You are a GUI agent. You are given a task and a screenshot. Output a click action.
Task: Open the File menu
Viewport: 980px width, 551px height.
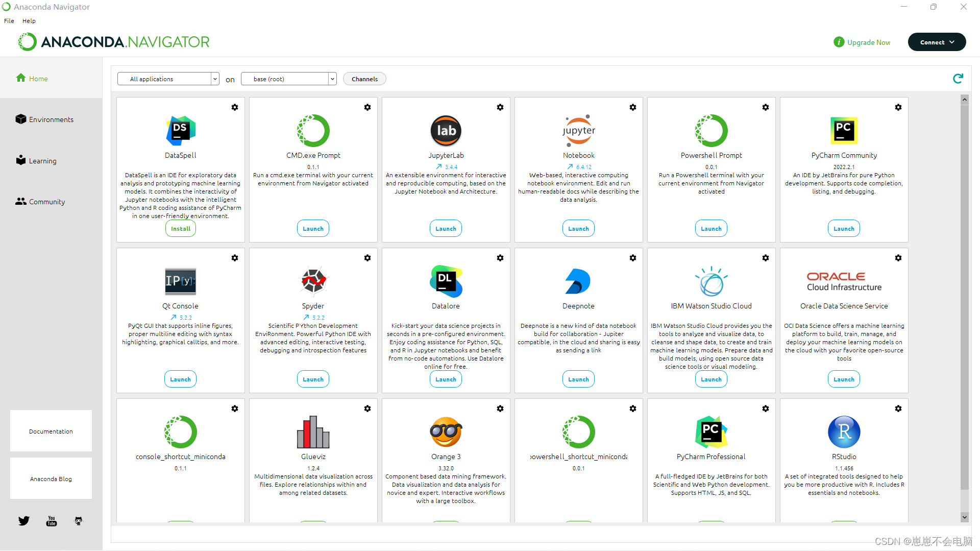(x=9, y=21)
